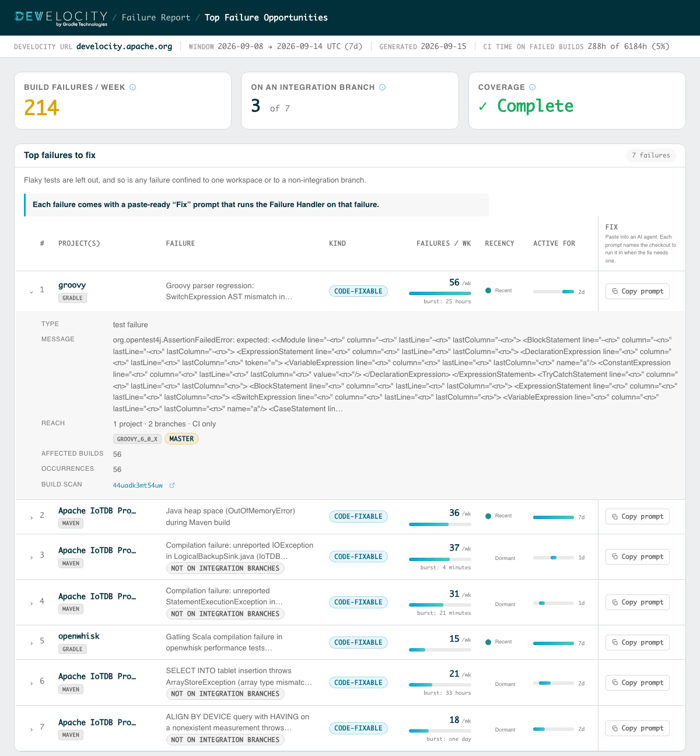The height and width of the screenshot is (756, 700).
Task: Click the Recent status dot in row 2
Action: (488, 516)
